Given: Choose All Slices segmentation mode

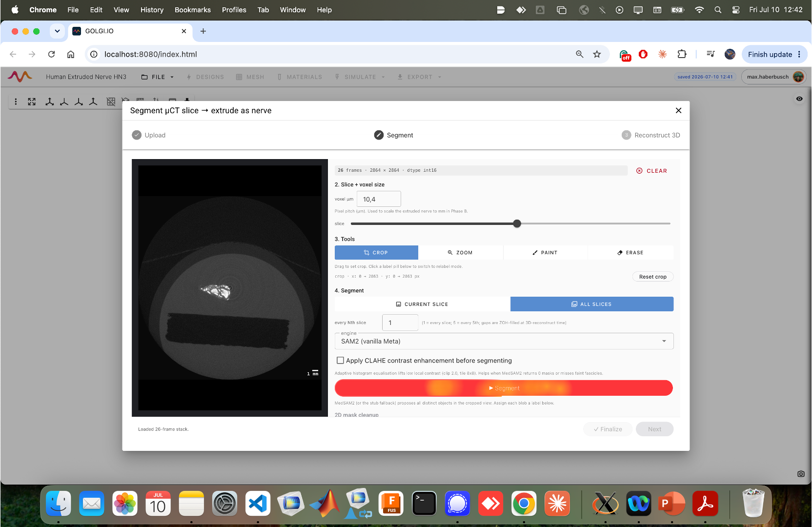Looking at the screenshot, I should point(592,304).
